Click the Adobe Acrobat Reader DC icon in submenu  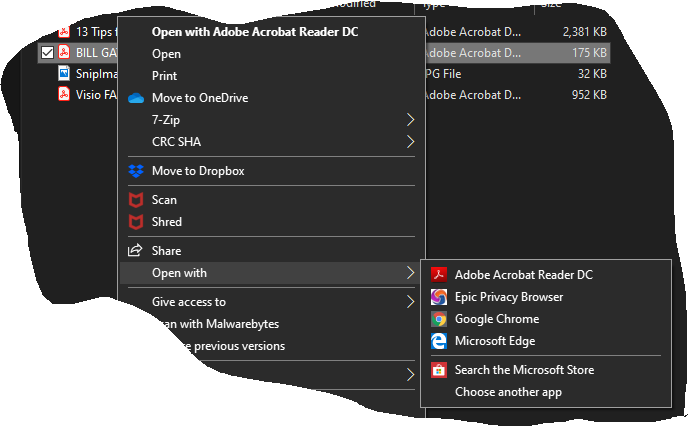(x=439, y=275)
